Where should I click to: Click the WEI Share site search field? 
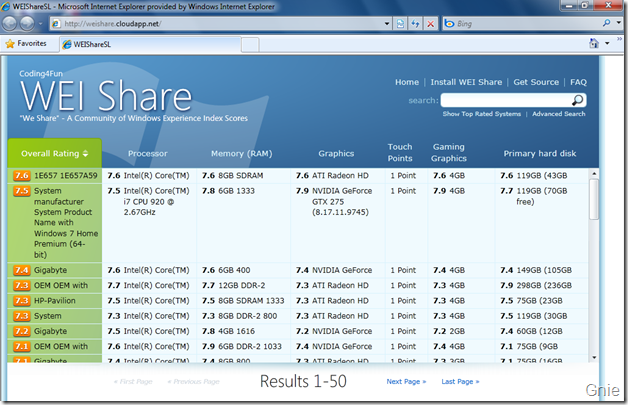click(x=505, y=100)
